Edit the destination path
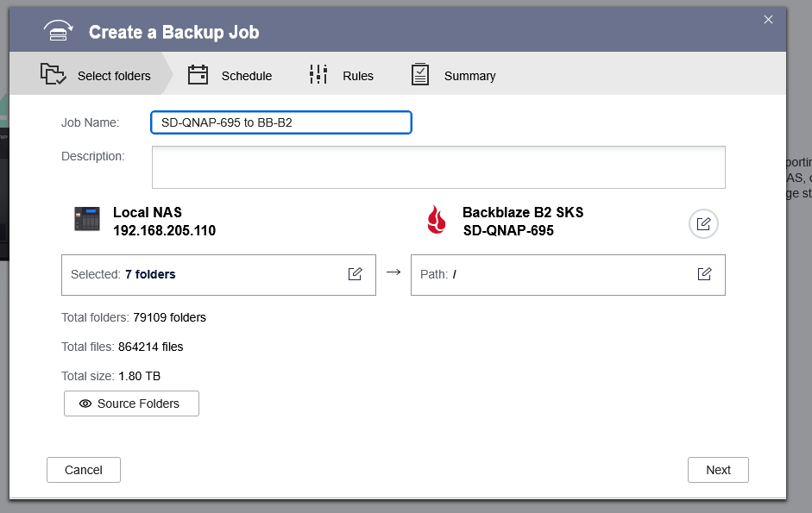 pyautogui.click(x=704, y=274)
